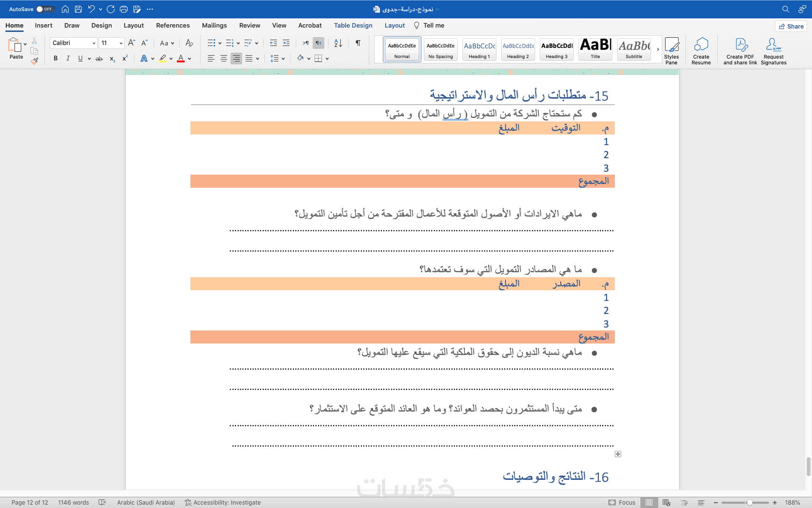Set left-to-right text direction
This screenshot has width=812, height=508.
(305, 43)
